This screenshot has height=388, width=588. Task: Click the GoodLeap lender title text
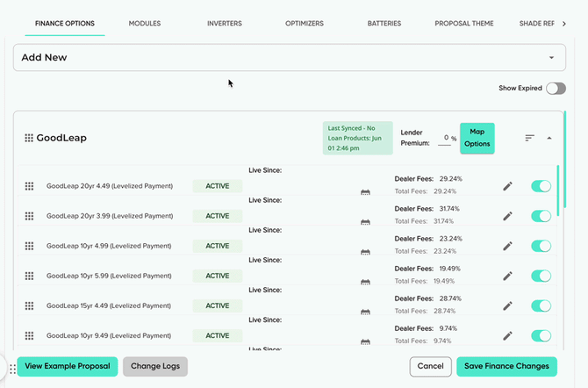(x=61, y=138)
